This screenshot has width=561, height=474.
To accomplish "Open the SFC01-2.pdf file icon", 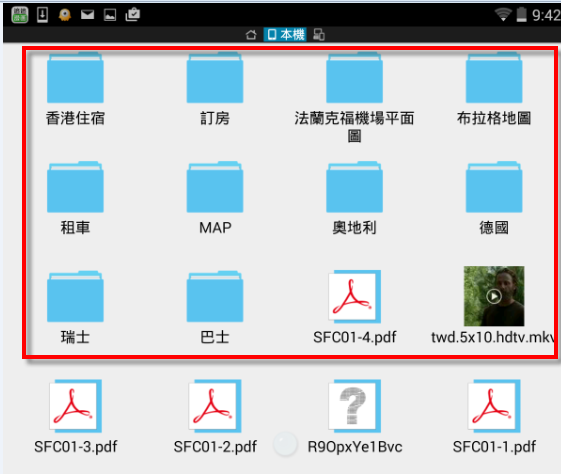I will [x=215, y=406].
